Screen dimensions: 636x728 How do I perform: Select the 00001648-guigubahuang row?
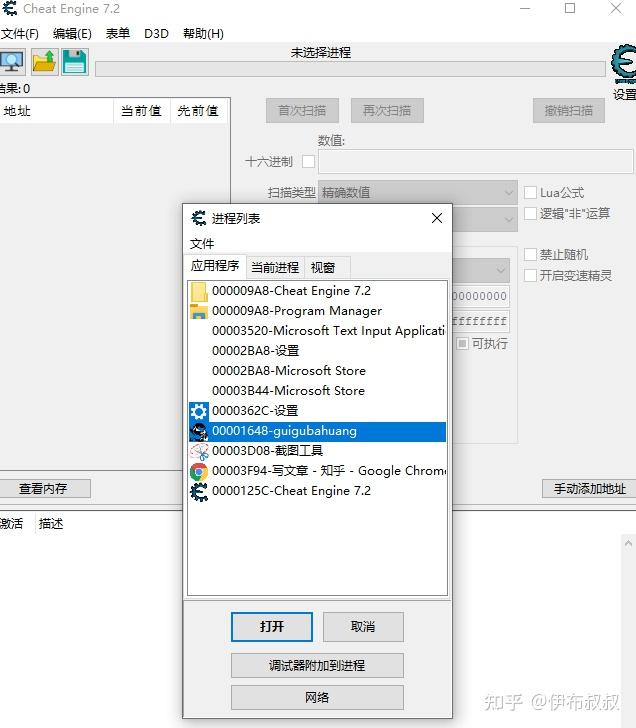point(317,431)
